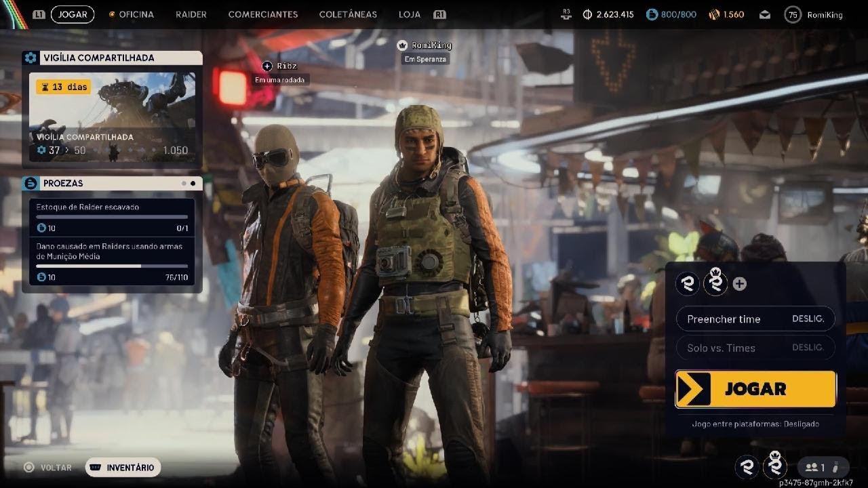Select first squad member emblem in play panel
Viewport: 868px width, 488px height.
(x=688, y=284)
